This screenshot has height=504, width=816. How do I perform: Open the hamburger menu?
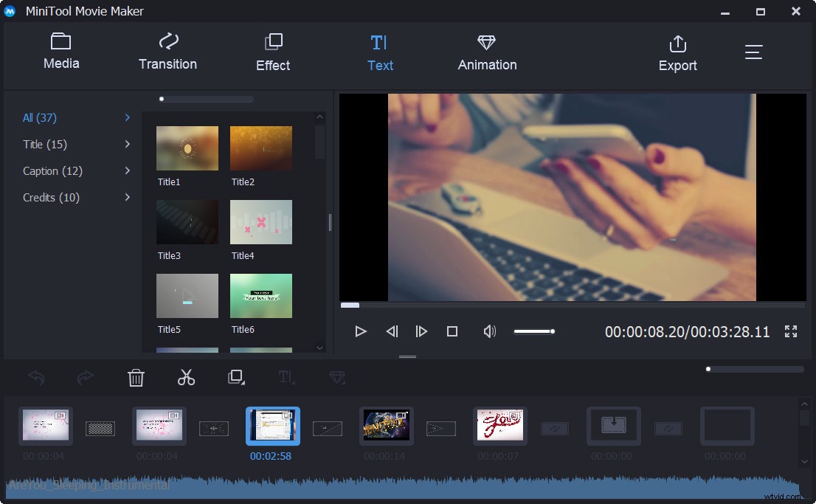click(x=753, y=52)
